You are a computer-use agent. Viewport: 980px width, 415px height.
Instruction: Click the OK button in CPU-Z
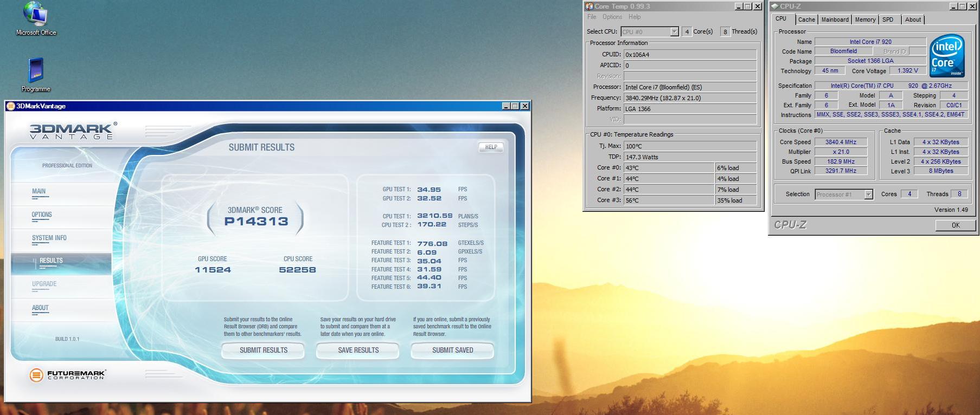coord(956,225)
